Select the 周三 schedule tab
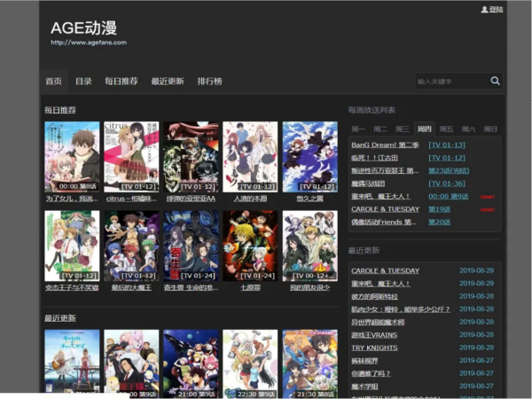The image size is (532, 399). (403, 129)
